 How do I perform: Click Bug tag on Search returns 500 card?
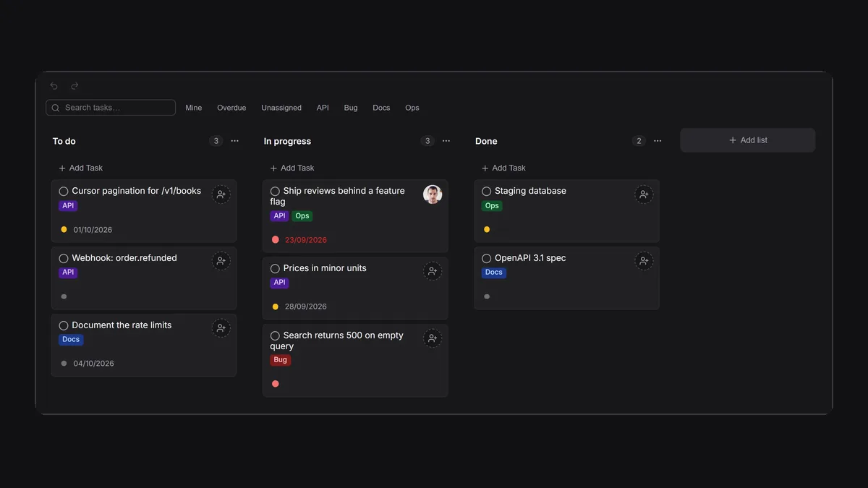pos(280,360)
